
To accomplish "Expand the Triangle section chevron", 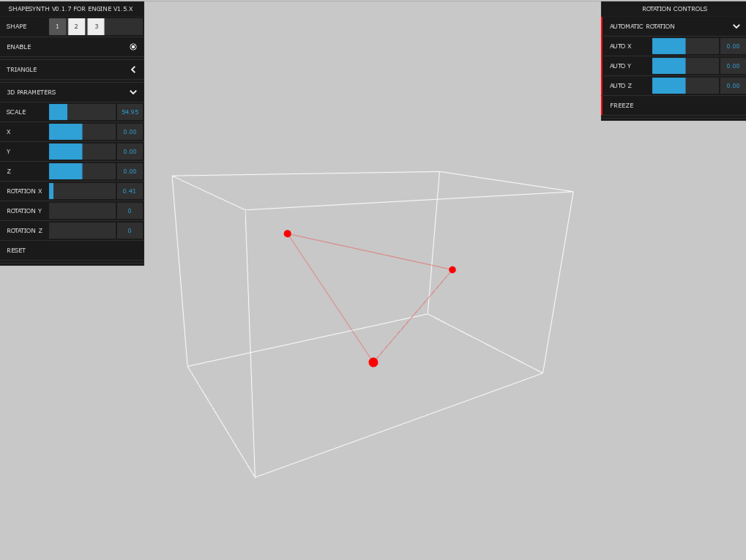I will 133,70.
